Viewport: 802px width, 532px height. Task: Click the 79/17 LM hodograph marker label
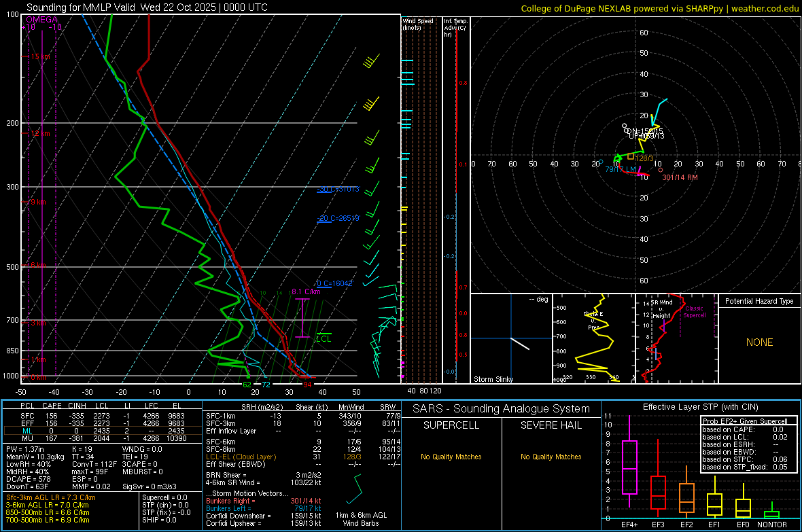(621, 169)
